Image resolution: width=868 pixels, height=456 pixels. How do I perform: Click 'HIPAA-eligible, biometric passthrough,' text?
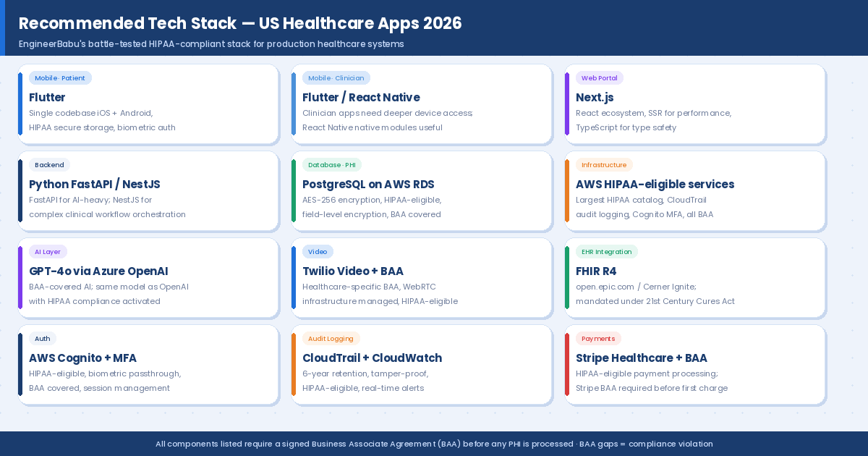(x=105, y=373)
